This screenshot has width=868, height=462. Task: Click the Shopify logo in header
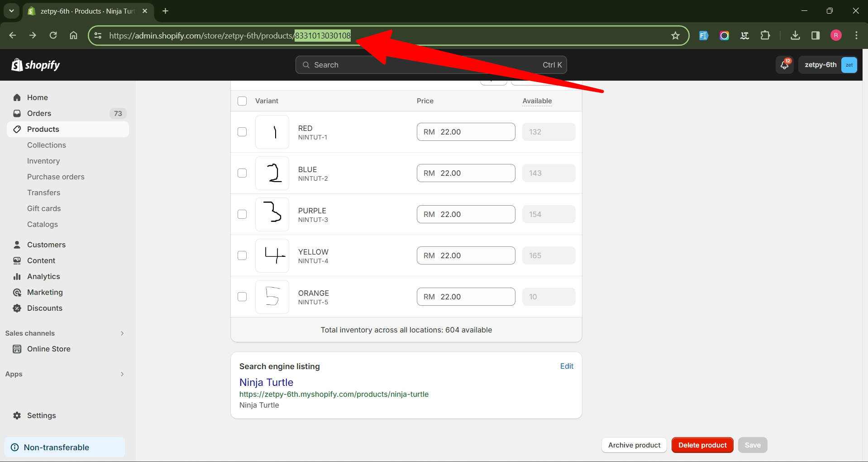[x=35, y=65]
